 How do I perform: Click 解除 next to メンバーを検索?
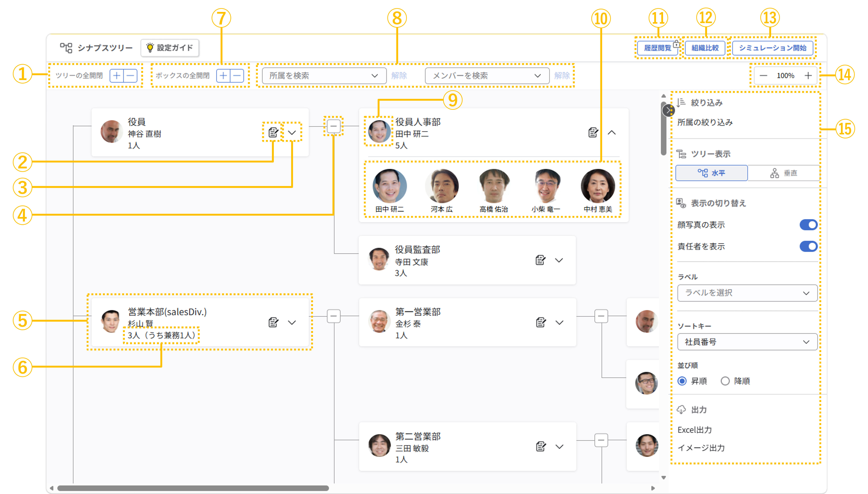click(562, 76)
